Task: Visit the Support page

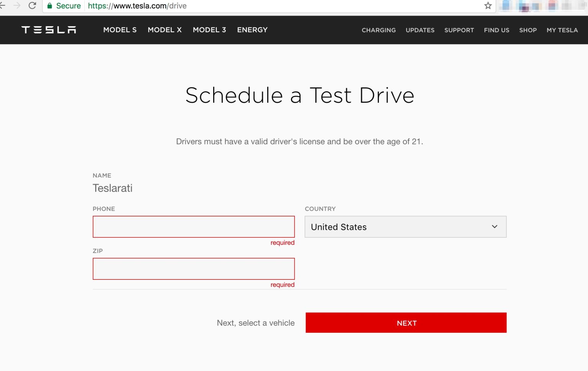Action: point(459,30)
